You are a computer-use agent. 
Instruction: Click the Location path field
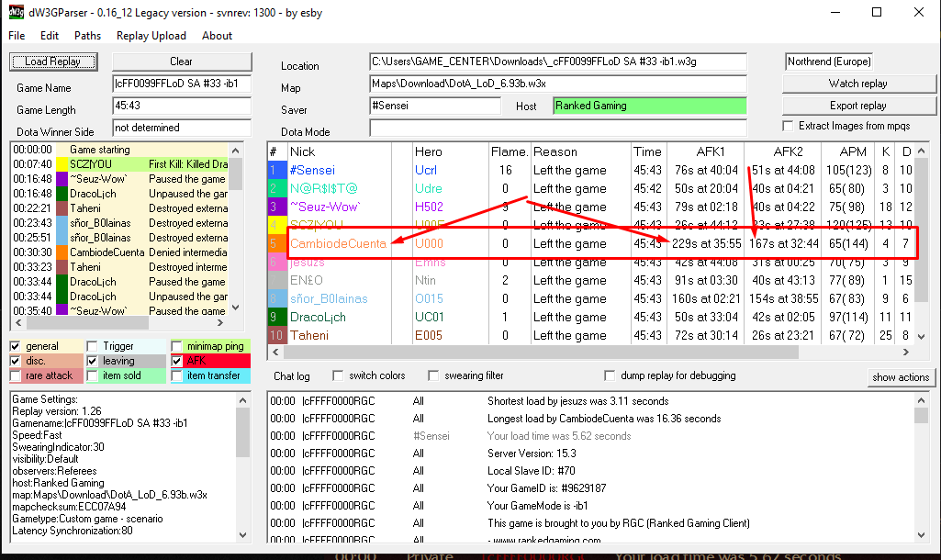(558, 62)
